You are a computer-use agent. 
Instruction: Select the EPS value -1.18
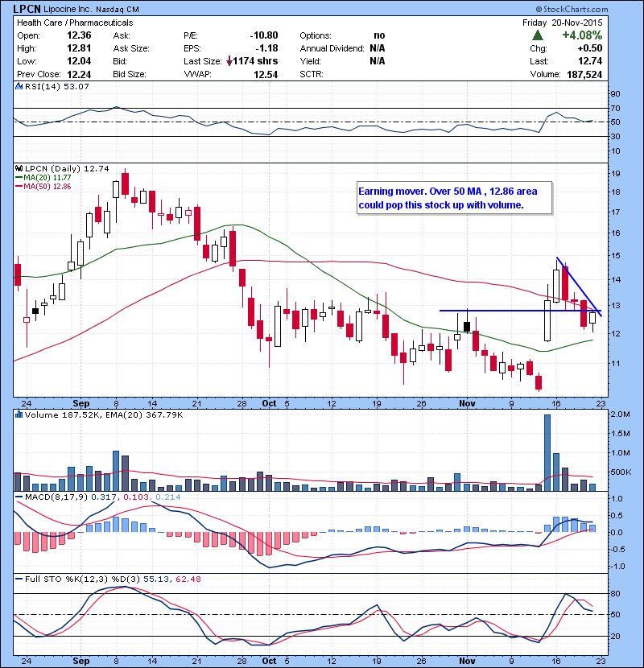click(266, 48)
